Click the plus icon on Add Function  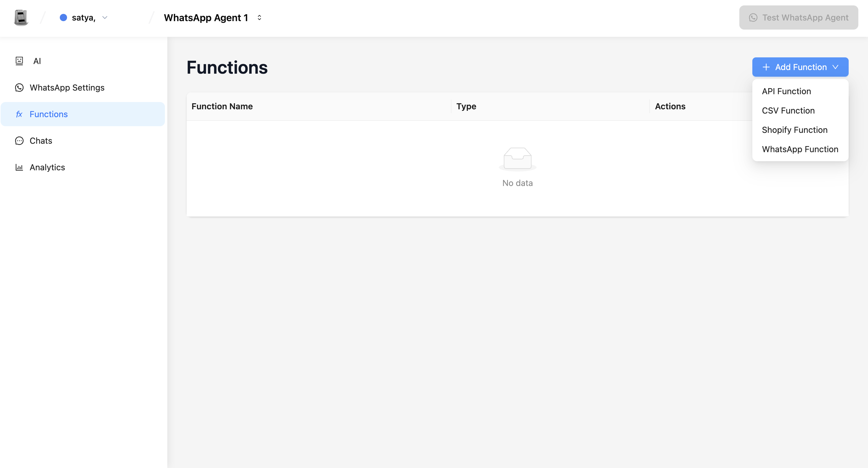pos(766,67)
